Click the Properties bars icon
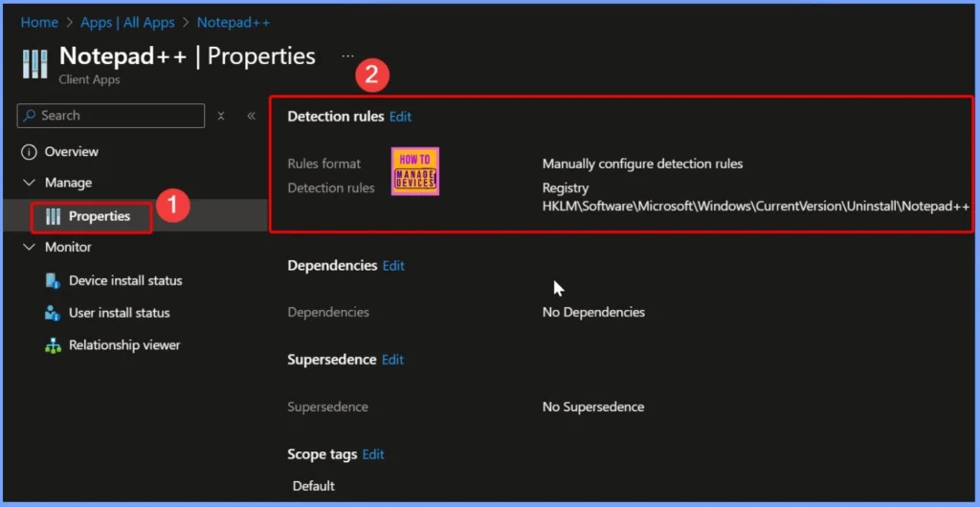 tap(54, 216)
